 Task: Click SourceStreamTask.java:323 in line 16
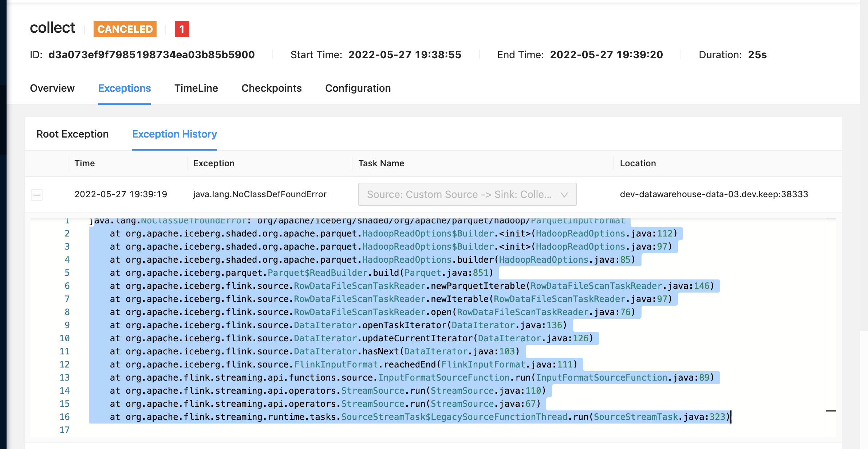(x=660, y=417)
